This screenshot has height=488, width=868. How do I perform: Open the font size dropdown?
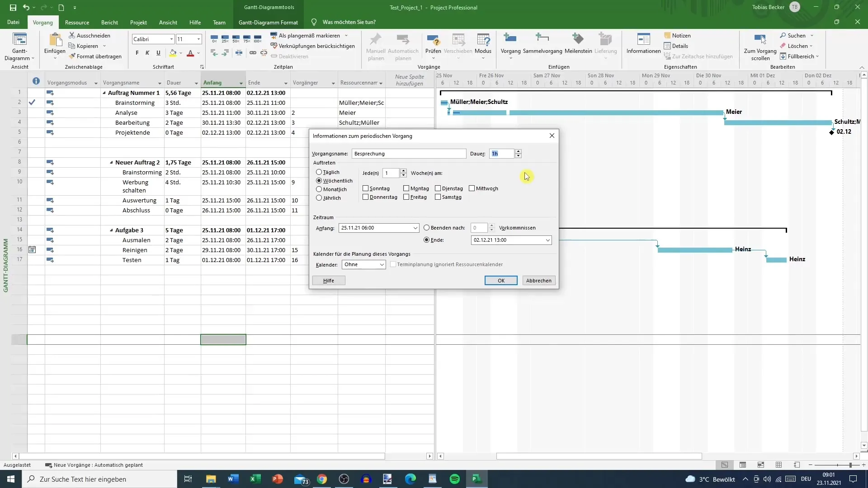pos(198,39)
